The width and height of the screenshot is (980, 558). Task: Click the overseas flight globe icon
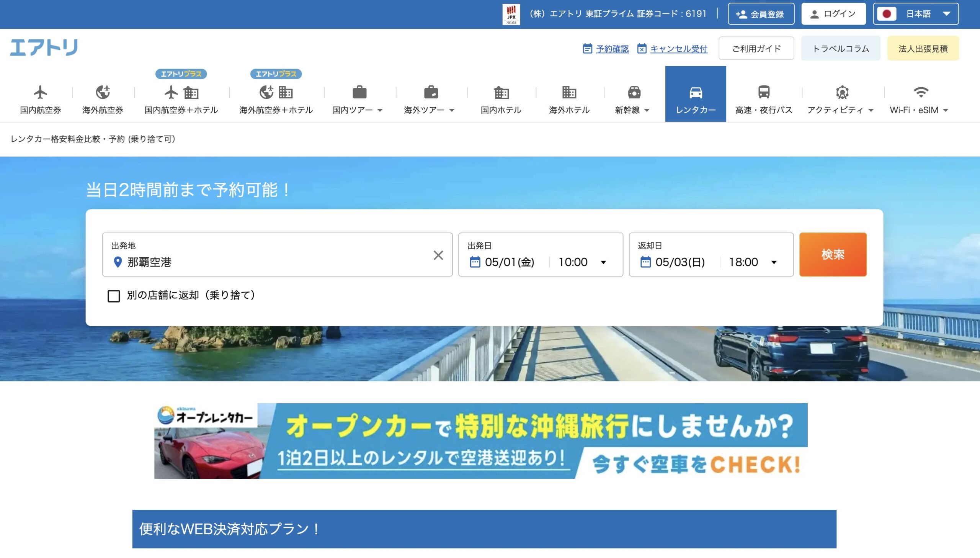coord(103,92)
